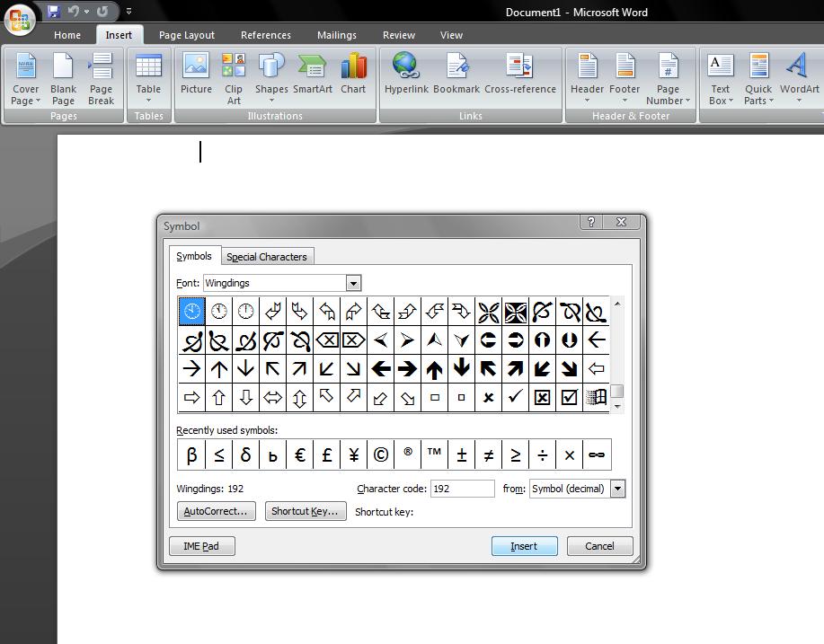Image resolution: width=824 pixels, height=644 pixels.
Task: Open the Footer options
Action: point(625,79)
